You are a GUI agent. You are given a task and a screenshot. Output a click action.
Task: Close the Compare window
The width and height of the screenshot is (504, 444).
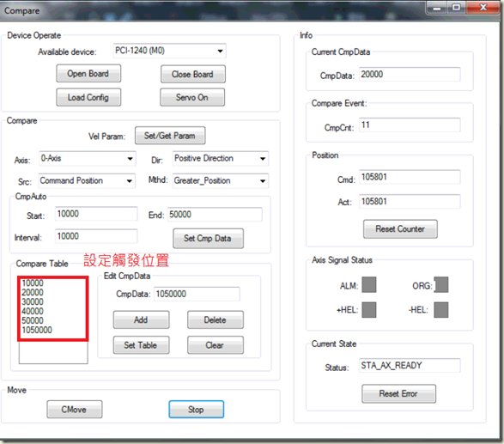(483, 8)
